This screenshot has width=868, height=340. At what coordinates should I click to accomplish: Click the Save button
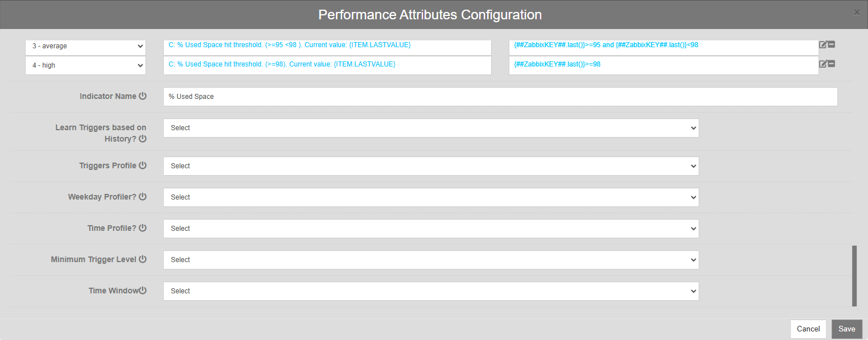846,329
